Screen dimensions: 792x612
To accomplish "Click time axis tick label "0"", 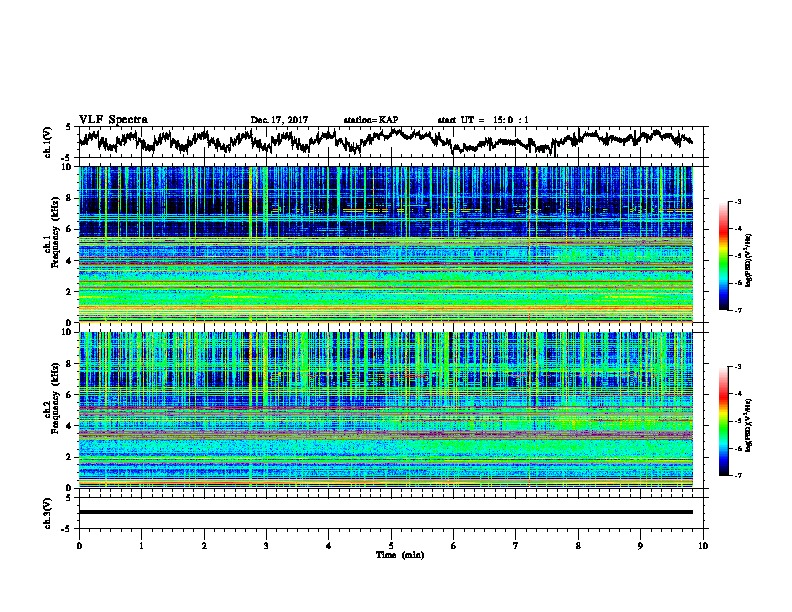I will [79, 546].
